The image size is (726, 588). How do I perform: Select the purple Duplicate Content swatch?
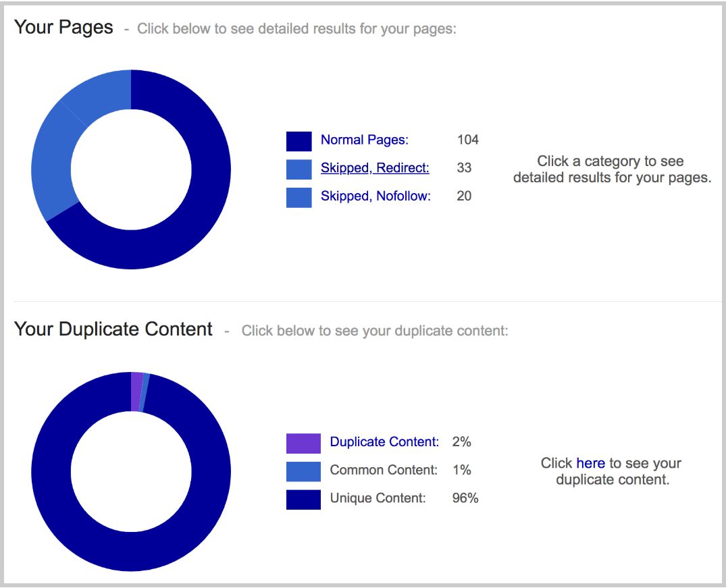pos(303,443)
